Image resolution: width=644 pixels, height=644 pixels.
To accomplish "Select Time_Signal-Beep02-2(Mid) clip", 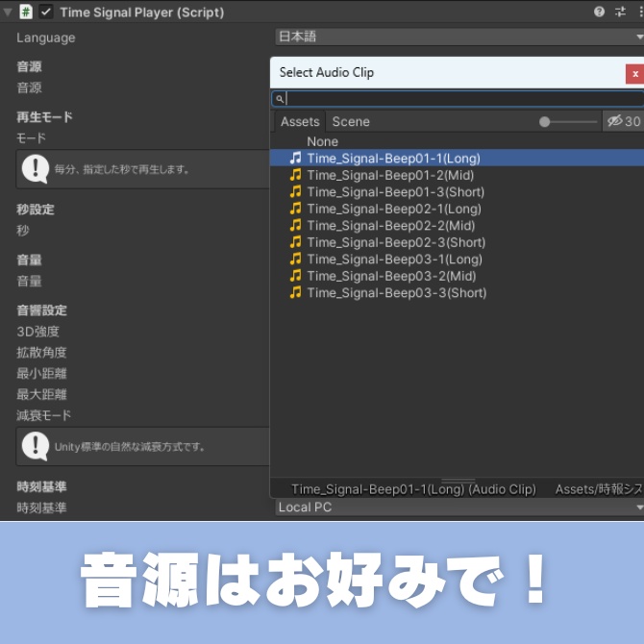I will (x=457, y=226).
